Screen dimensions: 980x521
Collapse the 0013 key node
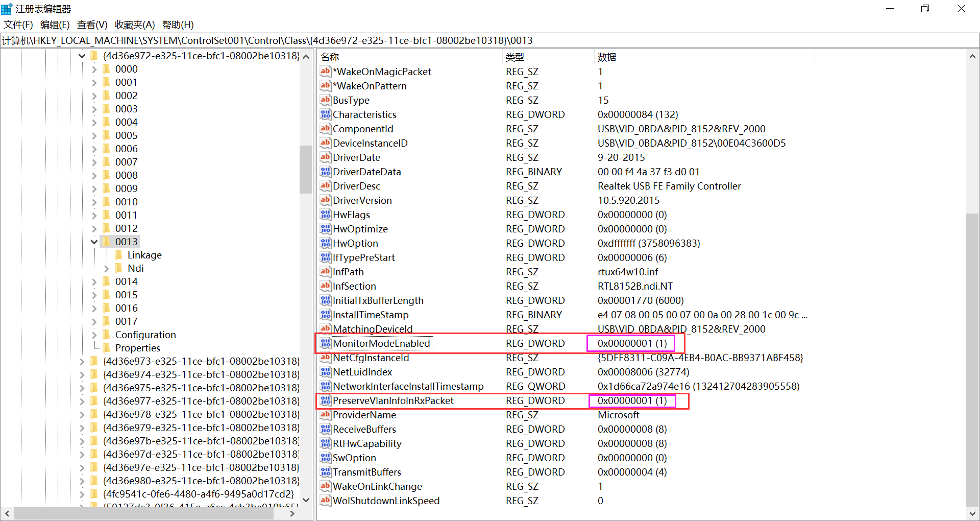point(94,242)
